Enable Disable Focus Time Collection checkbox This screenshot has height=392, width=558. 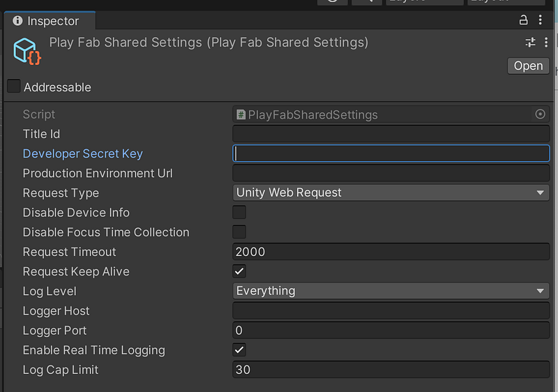(x=239, y=232)
